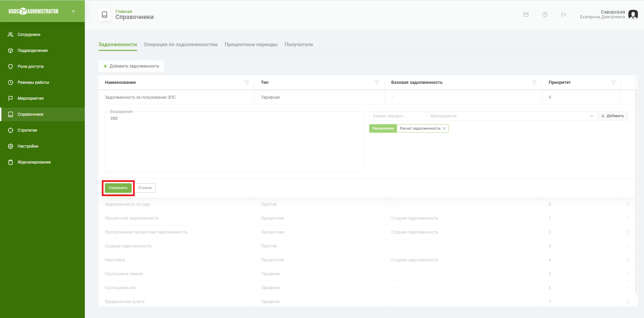Click the help question mark icon
Image resolution: width=644 pixels, height=318 pixels.
tap(545, 15)
